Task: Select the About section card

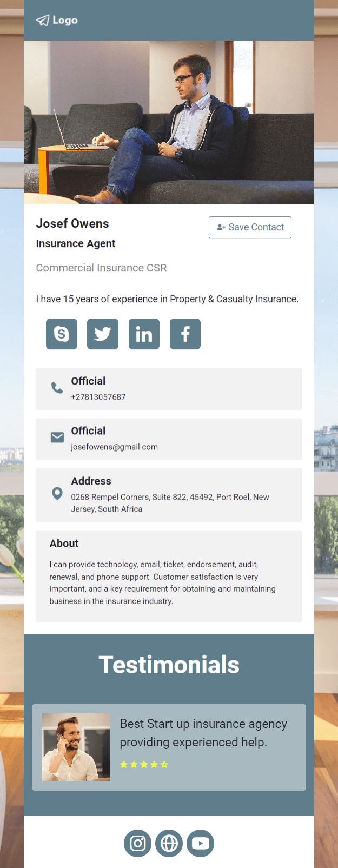Action: [169, 576]
